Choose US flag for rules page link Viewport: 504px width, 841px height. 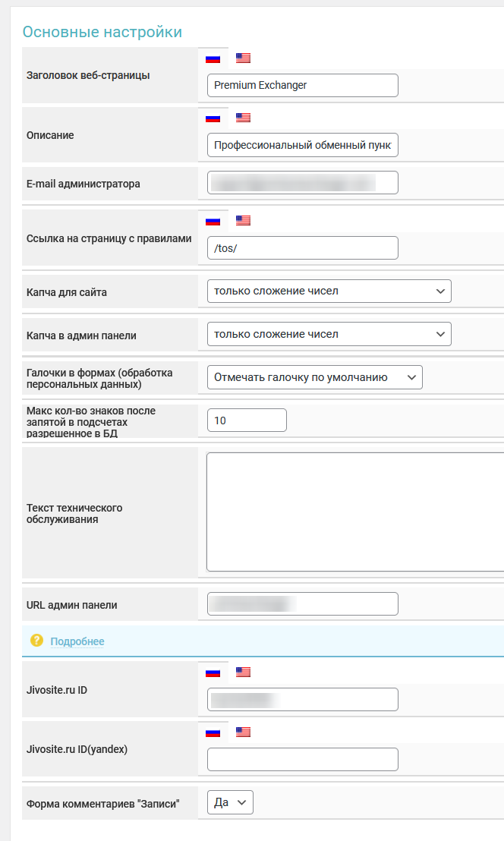pyautogui.click(x=243, y=221)
